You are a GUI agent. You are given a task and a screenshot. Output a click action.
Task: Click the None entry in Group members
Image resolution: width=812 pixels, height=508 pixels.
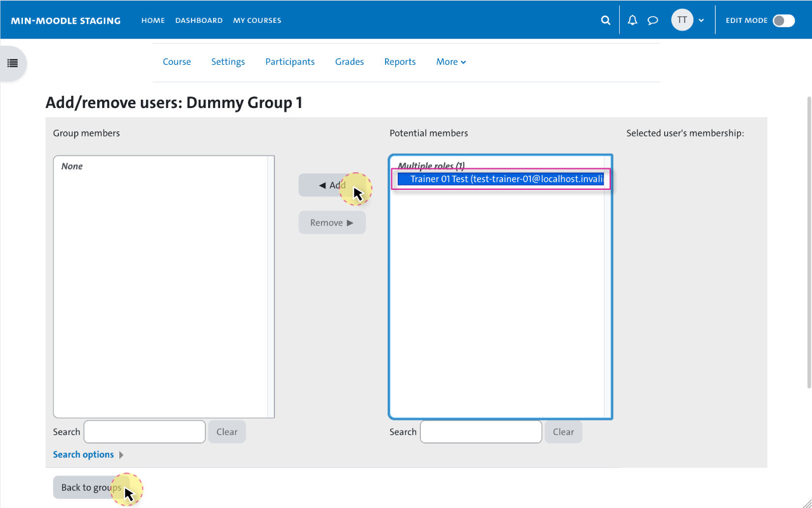click(x=72, y=166)
